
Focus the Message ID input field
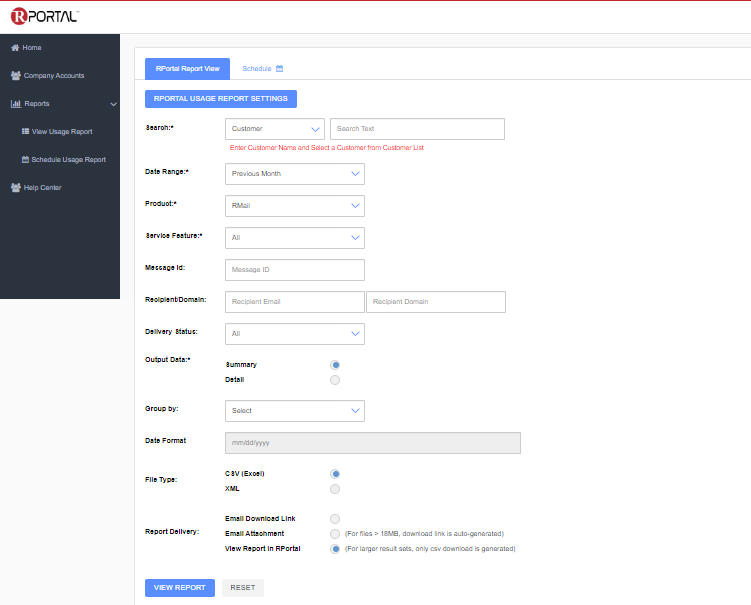(x=295, y=270)
